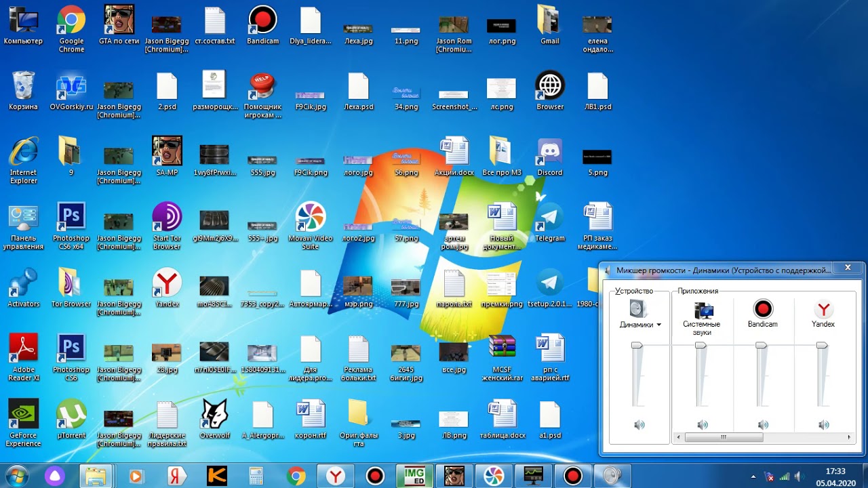Screen dimensions: 868x488
Task: Select MCSF женский.rar archive
Action: (x=502, y=358)
